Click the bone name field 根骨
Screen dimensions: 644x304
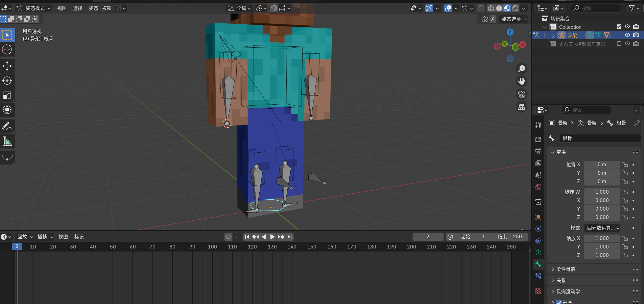[600, 138]
